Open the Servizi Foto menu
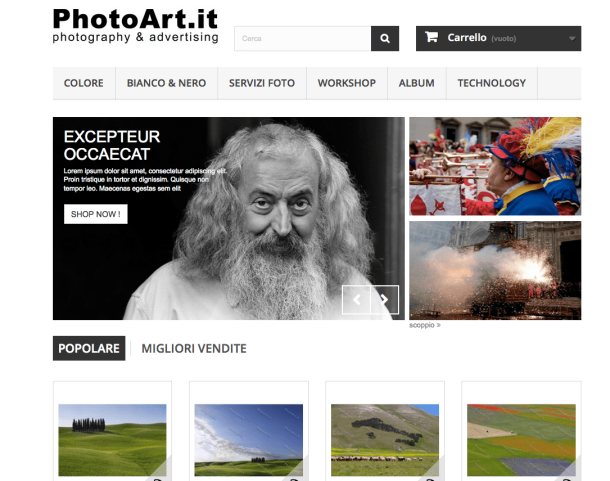 click(x=261, y=83)
